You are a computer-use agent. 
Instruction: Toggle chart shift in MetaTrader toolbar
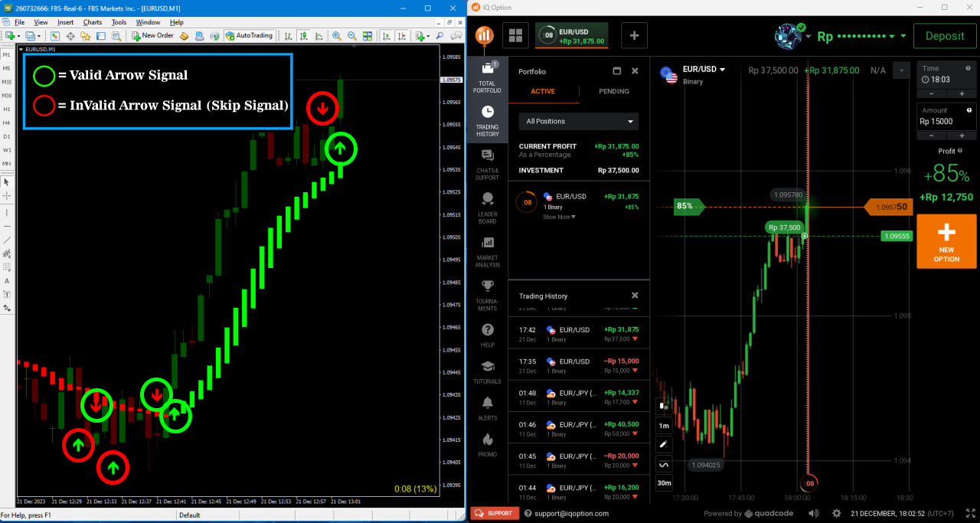point(402,35)
